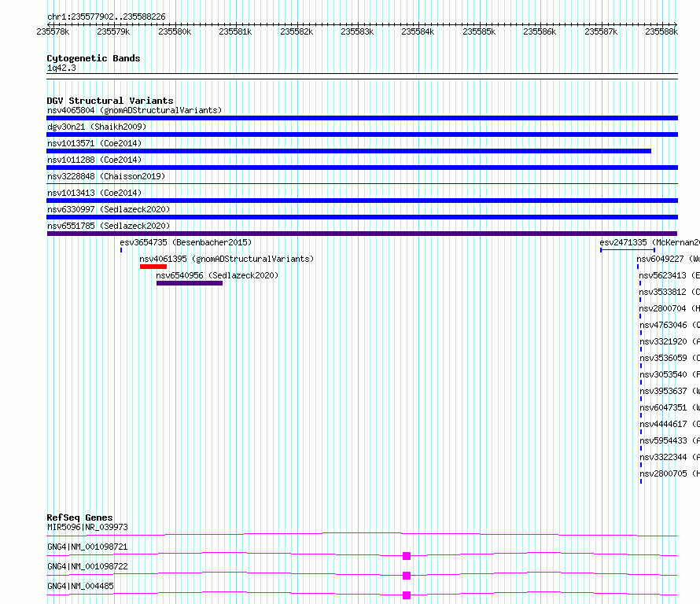The height and width of the screenshot is (604, 700).
Task: Select the nsv6049227 variant label
Action: pos(669,259)
